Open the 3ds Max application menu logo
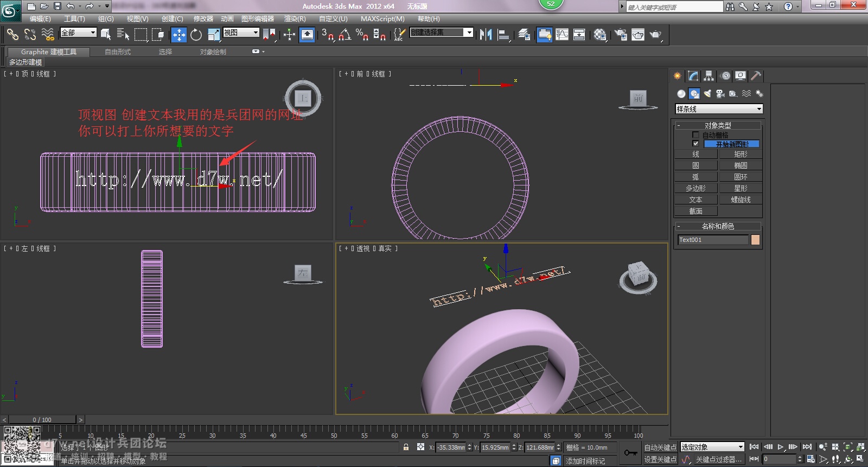This screenshot has width=868, height=467. tap(10, 10)
